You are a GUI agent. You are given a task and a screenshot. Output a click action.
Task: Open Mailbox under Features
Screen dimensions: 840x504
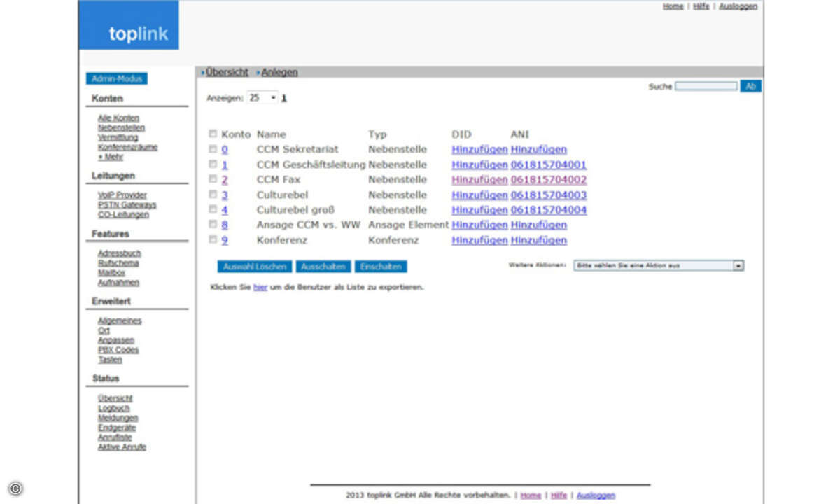[111, 273]
